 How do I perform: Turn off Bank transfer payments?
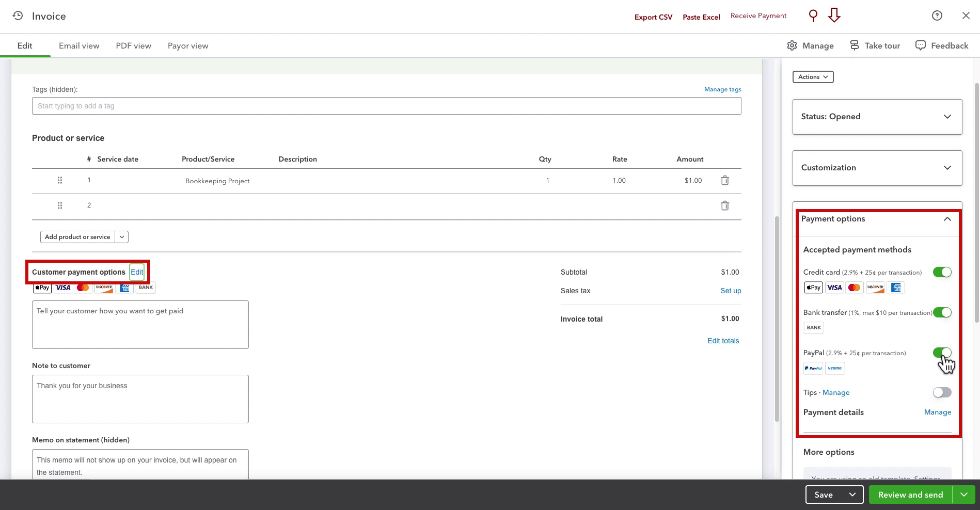(x=942, y=312)
